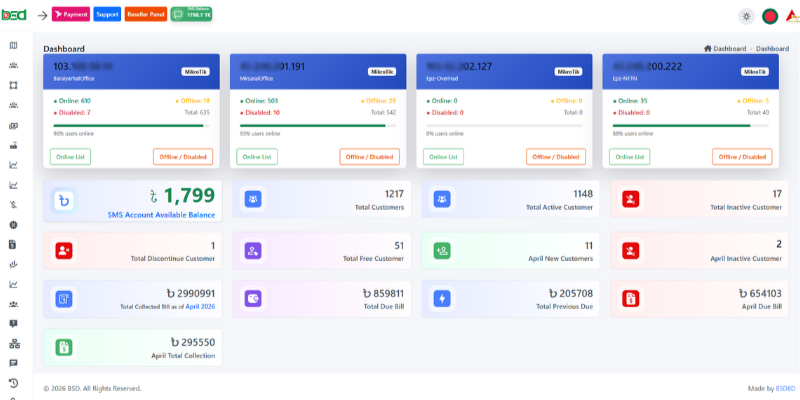Click the map icon in the sidebar
This screenshot has width=800, height=400.
pyautogui.click(x=13, y=46)
